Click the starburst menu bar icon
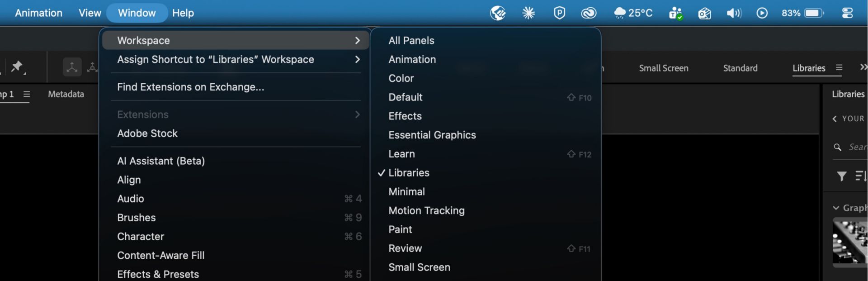This screenshot has height=281, width=868. tap(528, 13)
